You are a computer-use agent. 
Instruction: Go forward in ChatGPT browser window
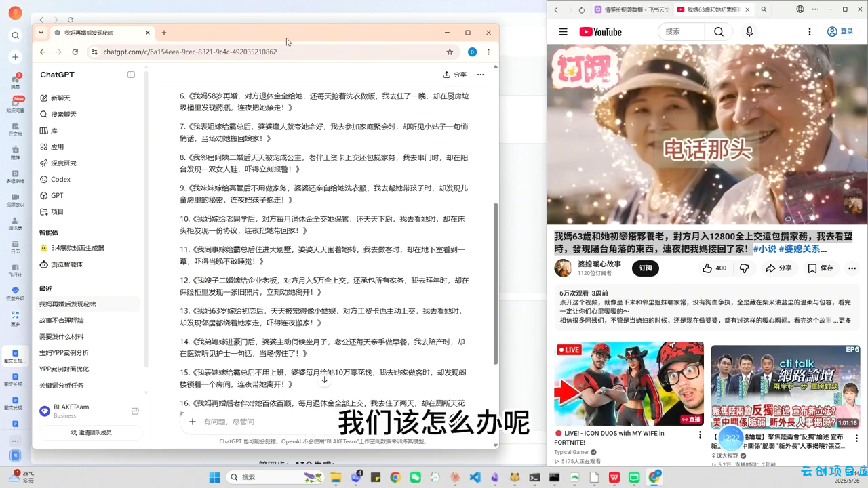[x=59, y=52]
